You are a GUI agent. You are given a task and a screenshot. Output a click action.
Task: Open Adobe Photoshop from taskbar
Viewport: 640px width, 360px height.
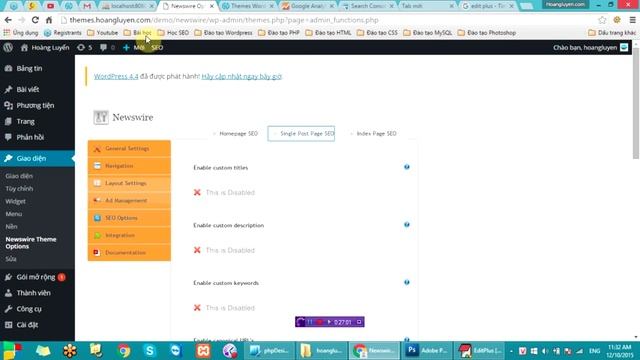click(x=426, y=351)
